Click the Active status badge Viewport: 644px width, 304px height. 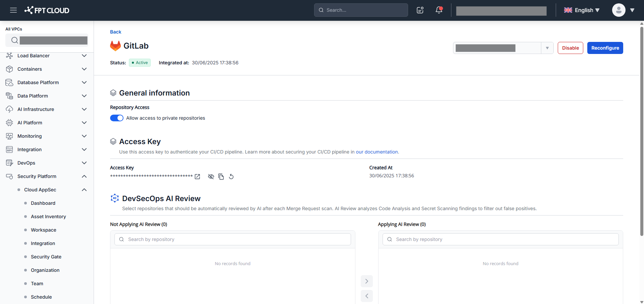pyautogui.click(x=140, y=63)
